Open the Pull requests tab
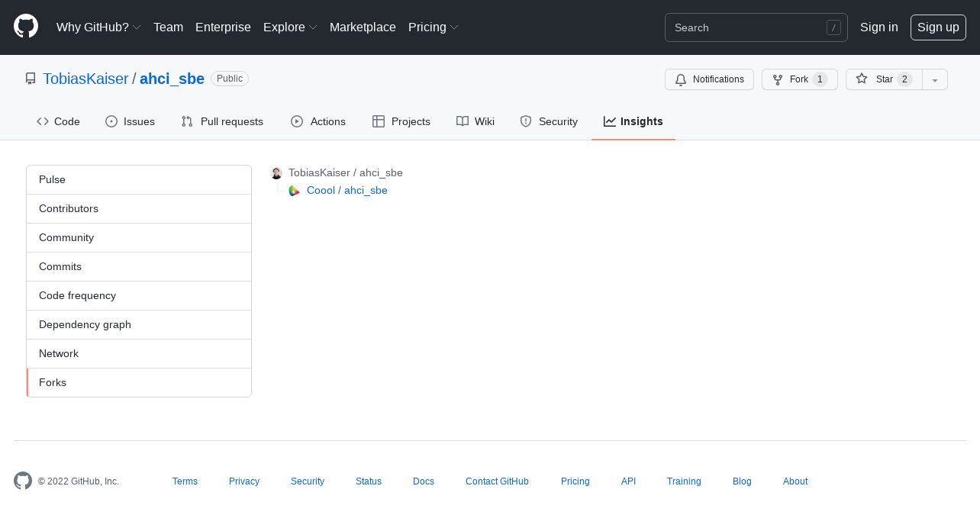 (222, 121)
